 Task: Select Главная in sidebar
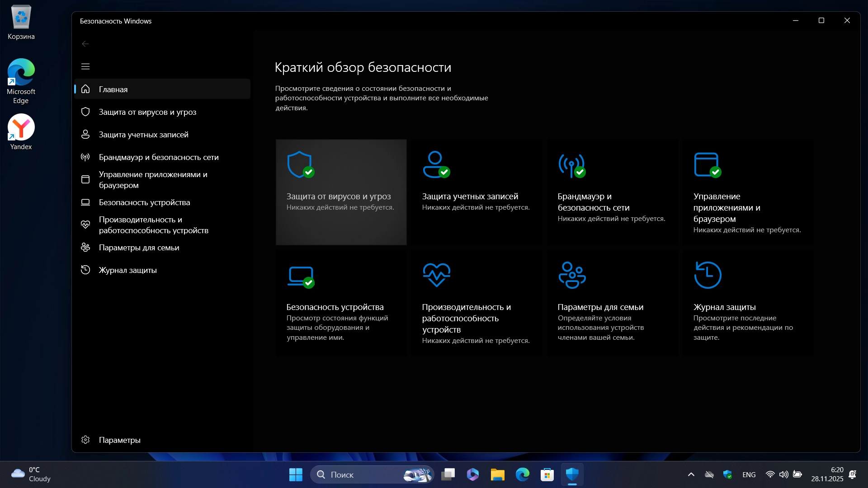click(x=113, y=89)
